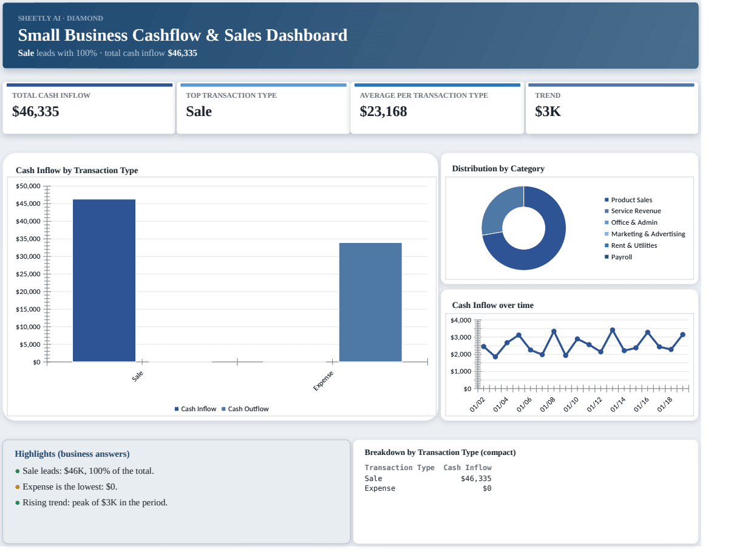Screen dimensions: 745x560
Task: Click the Product Sales legend entry
Action: coord(628,200)
